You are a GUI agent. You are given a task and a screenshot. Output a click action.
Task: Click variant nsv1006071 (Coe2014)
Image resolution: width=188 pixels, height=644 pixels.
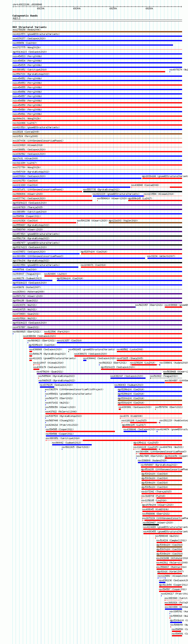click(x=93, y=265)
